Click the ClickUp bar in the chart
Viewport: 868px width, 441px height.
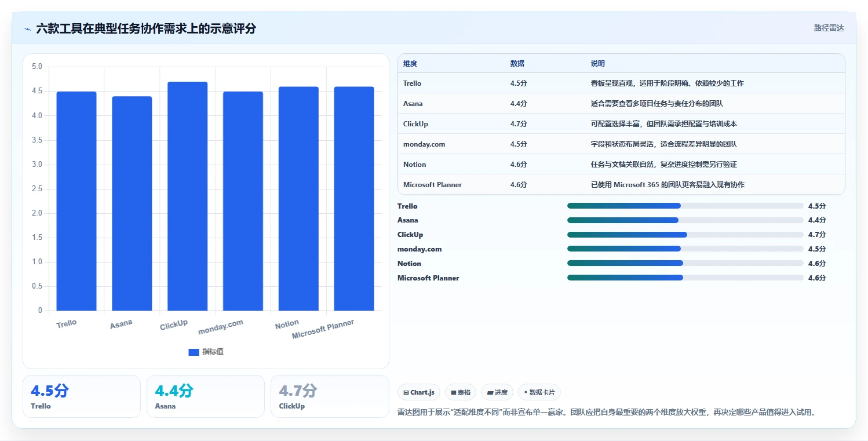187,196
